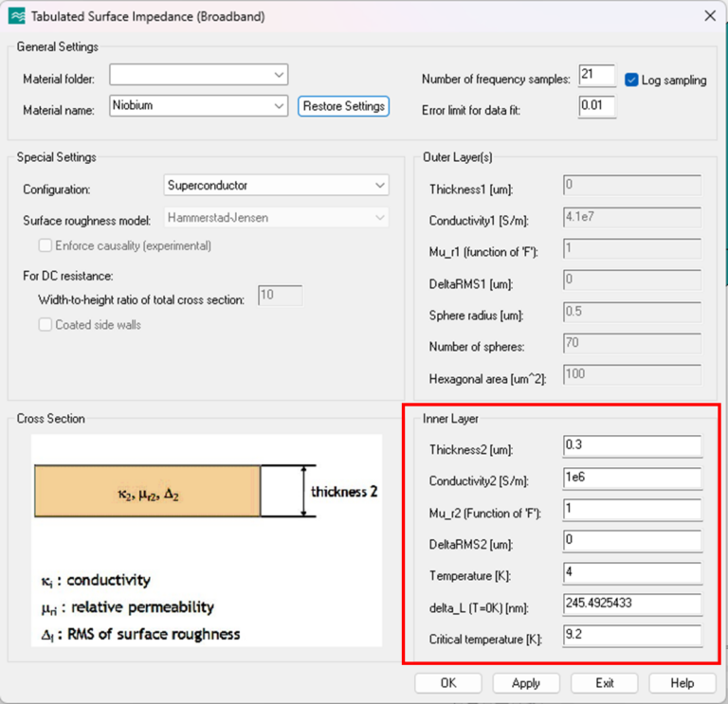Open the Configuration dropdown set to Superconductor
728x704 pixels.
[x=276, y=185]
